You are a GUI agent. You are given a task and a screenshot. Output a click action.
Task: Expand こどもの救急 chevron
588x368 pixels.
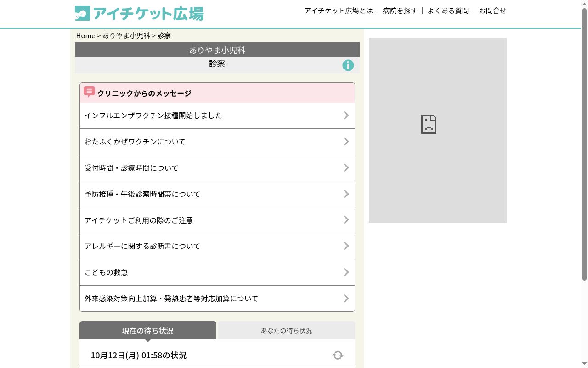(346, 272)
